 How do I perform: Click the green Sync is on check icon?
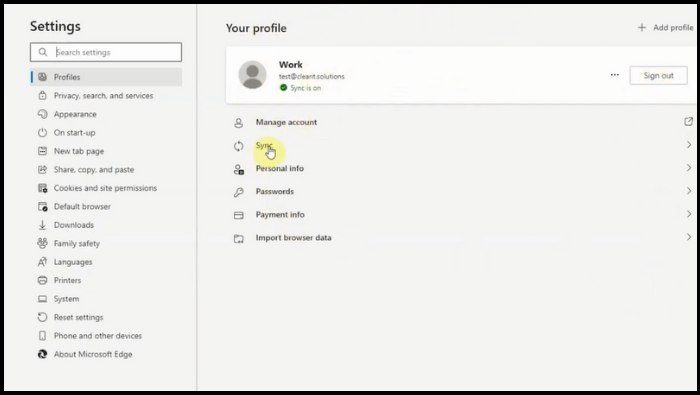[x=283, y=87]
